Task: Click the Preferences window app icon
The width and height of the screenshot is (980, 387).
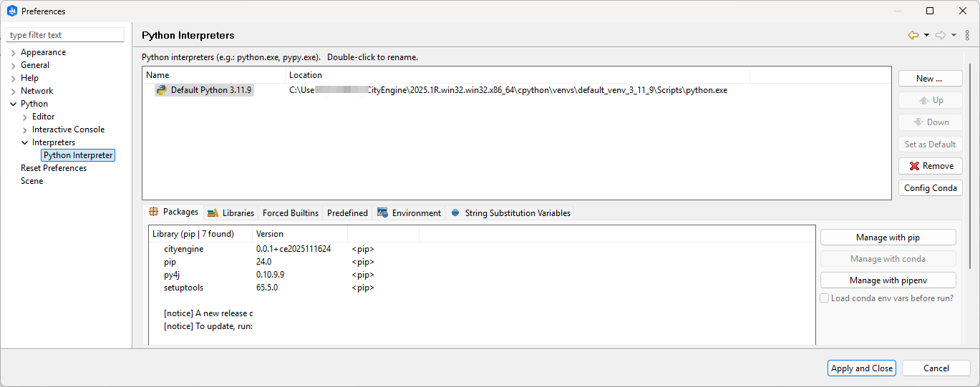Action: (x=11, y=11)
